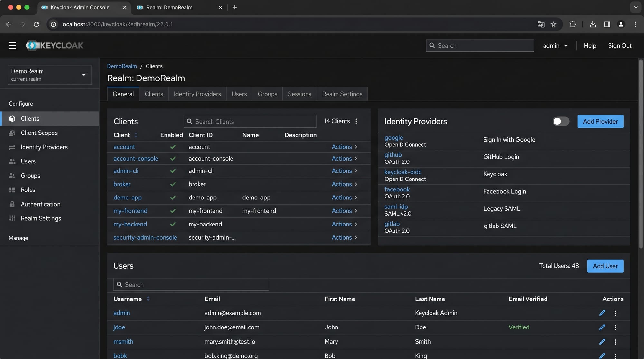
Task: Switch to the Identity Providers tab
Action: point(197,94)
